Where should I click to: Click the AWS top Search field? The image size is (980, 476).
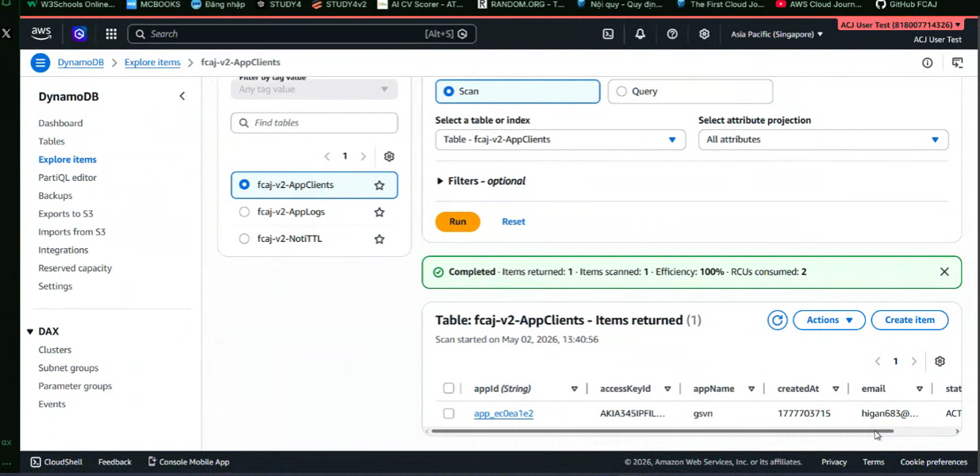[x=302, y=34]
